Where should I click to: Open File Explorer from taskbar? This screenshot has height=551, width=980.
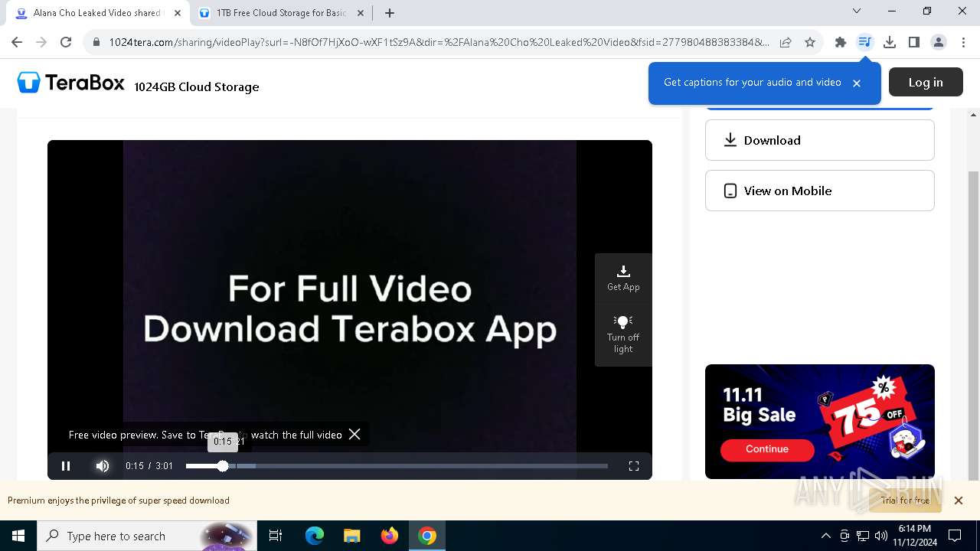click(x=352, y=536)
